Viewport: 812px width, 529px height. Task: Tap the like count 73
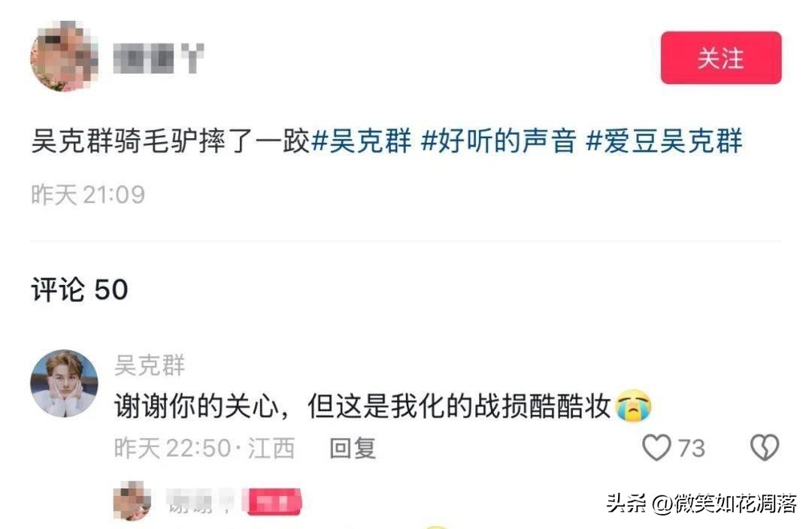tap(692, 449)
